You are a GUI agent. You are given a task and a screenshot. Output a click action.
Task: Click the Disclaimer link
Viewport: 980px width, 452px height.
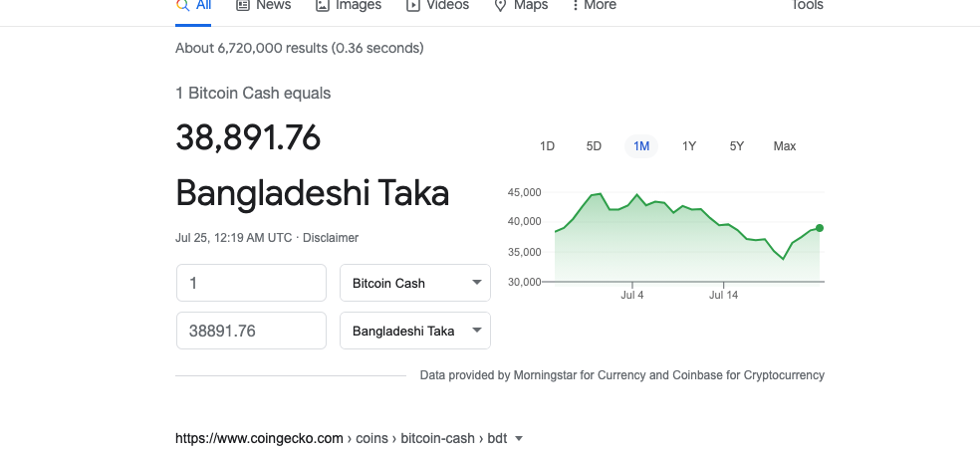tap(331, 238)
